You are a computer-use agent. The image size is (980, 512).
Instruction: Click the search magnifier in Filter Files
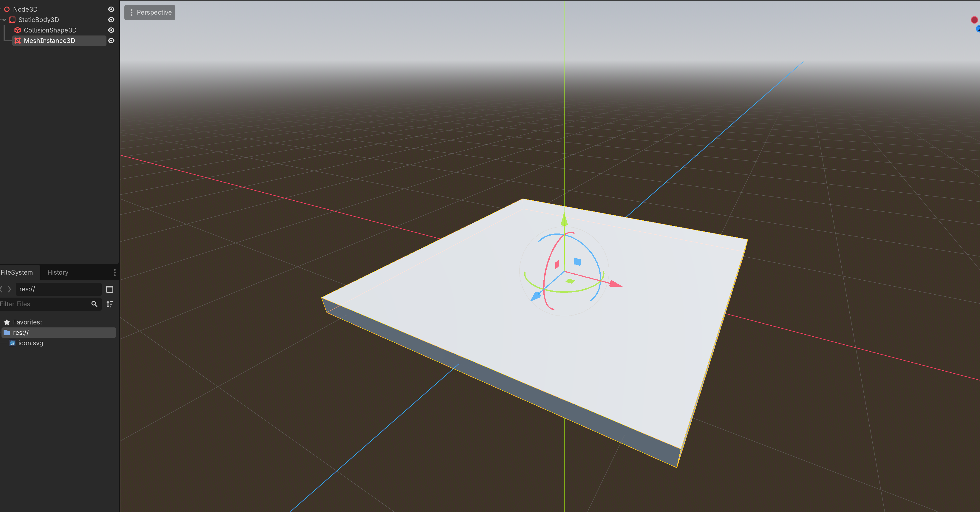pyautogui.click(x=94, y=304)
